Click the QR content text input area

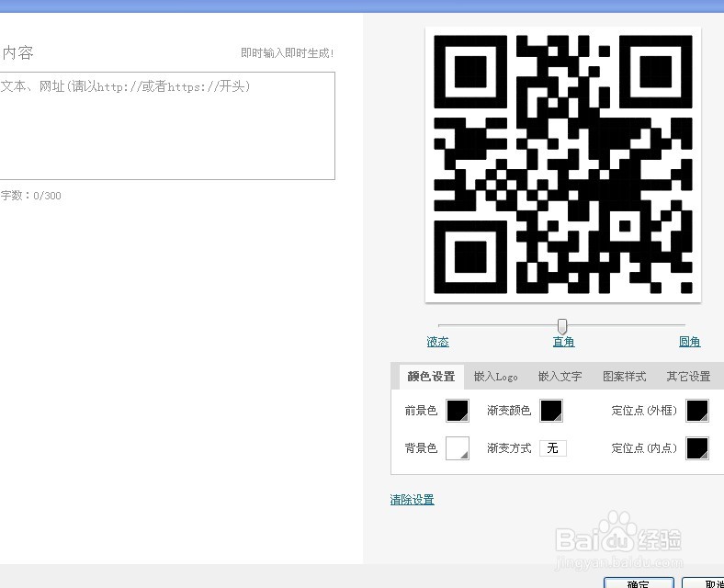click(166, 126)
